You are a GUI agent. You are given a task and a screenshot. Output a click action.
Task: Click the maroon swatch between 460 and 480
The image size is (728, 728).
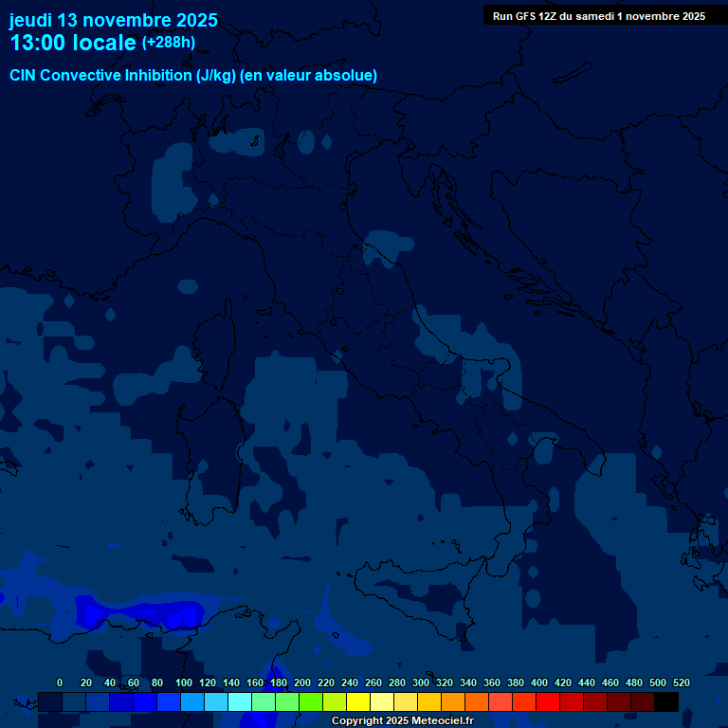click(618, 701)
